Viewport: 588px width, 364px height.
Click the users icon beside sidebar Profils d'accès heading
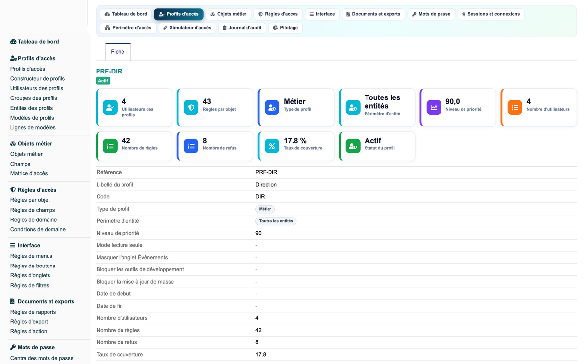(14, 58)
